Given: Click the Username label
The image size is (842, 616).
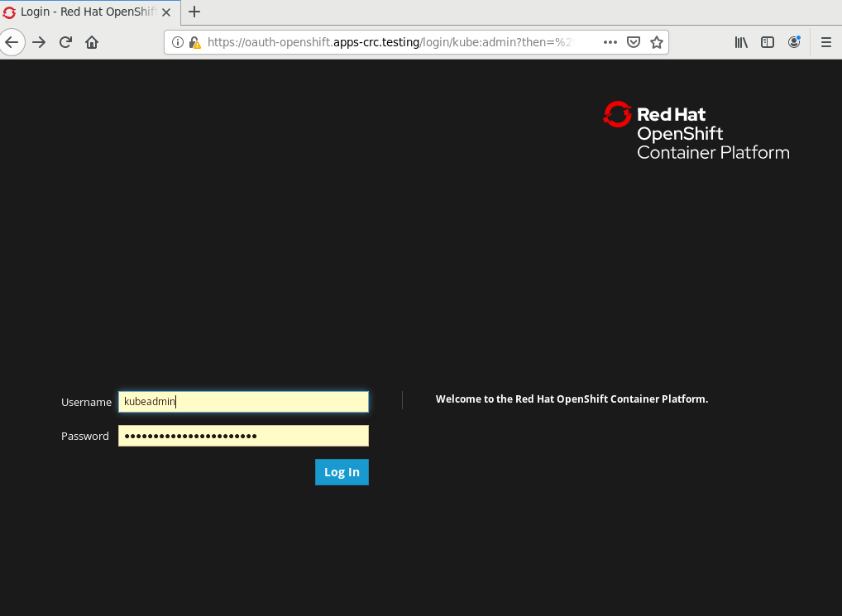Looking at the screenshot, I should point(87,403).
